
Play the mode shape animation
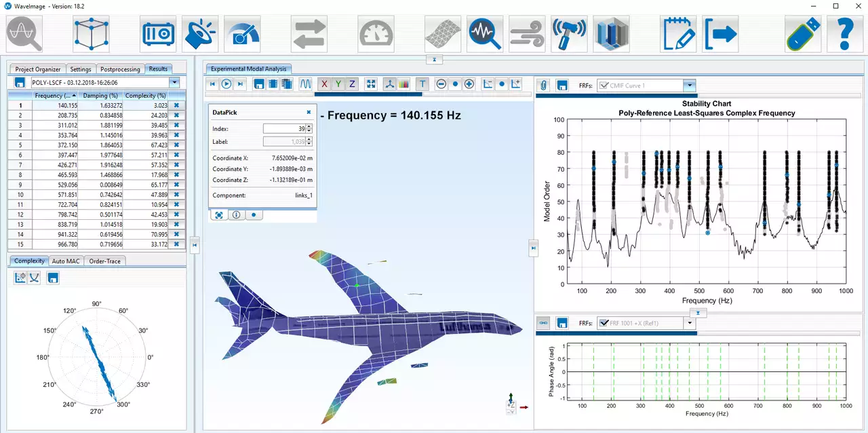[x=226, y=84]
